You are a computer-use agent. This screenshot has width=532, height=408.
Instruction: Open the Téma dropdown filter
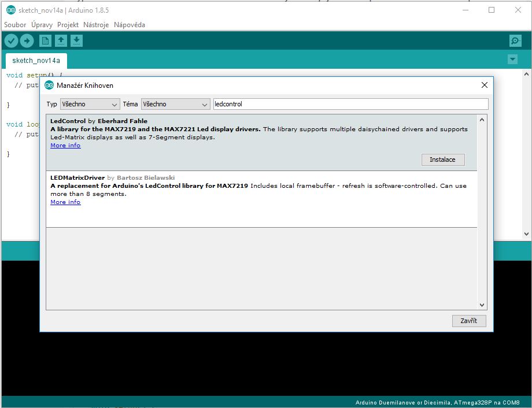click(175, 104)
